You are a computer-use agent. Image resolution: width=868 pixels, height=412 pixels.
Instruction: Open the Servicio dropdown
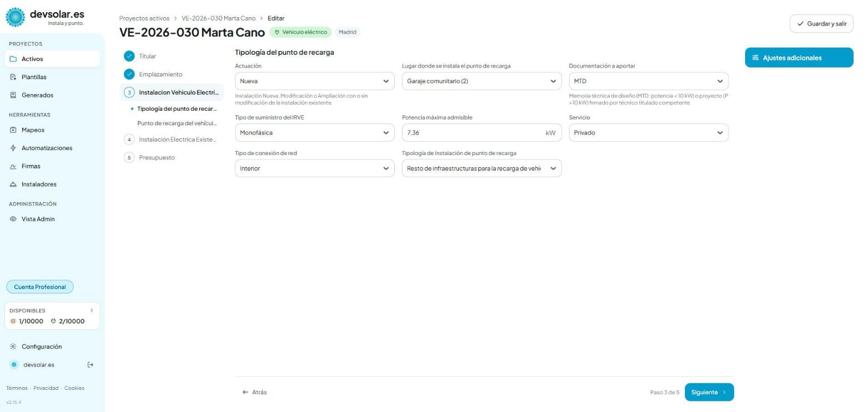pyautogui.click(x=649, y=132)
